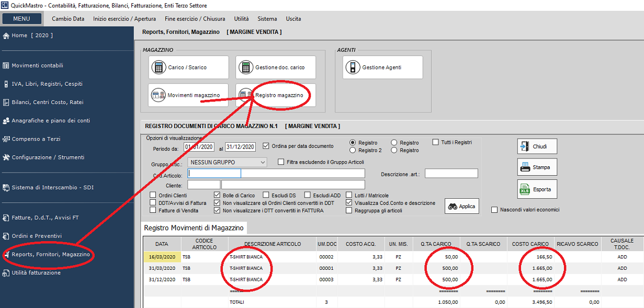Viewport: 644px width, 308px height.
Task: Click the end date field 31/12/2020
Action: [x=240, y=146]
